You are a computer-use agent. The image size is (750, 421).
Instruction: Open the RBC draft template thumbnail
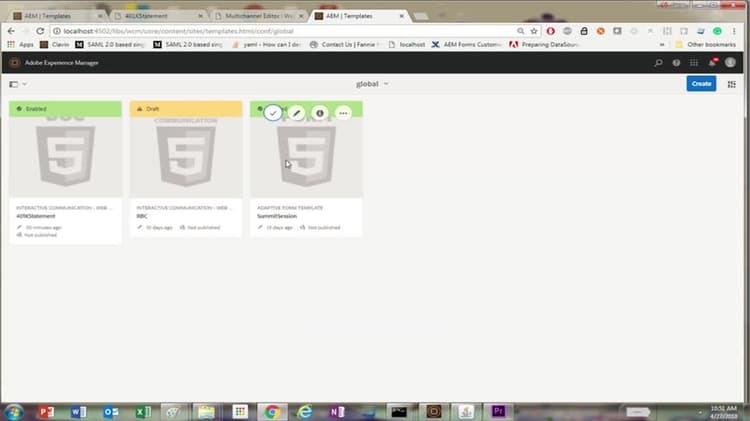(186, 157)
